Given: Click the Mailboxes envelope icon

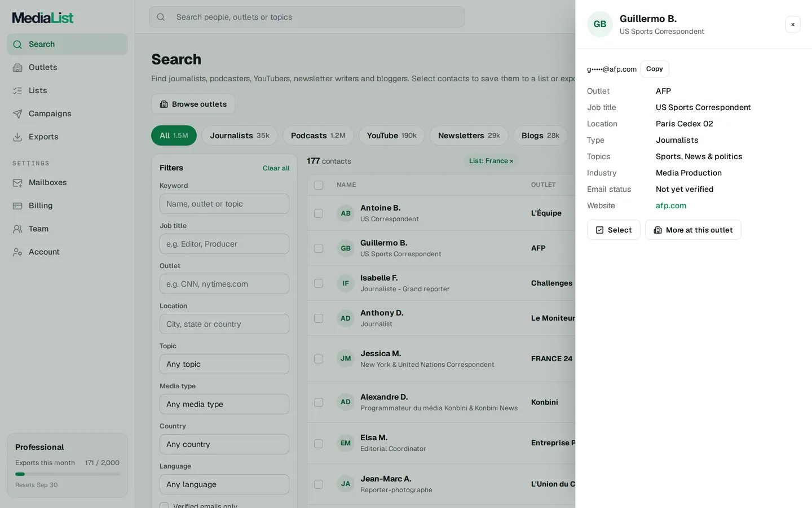Looking at the screenshot, I should [17, 182].
